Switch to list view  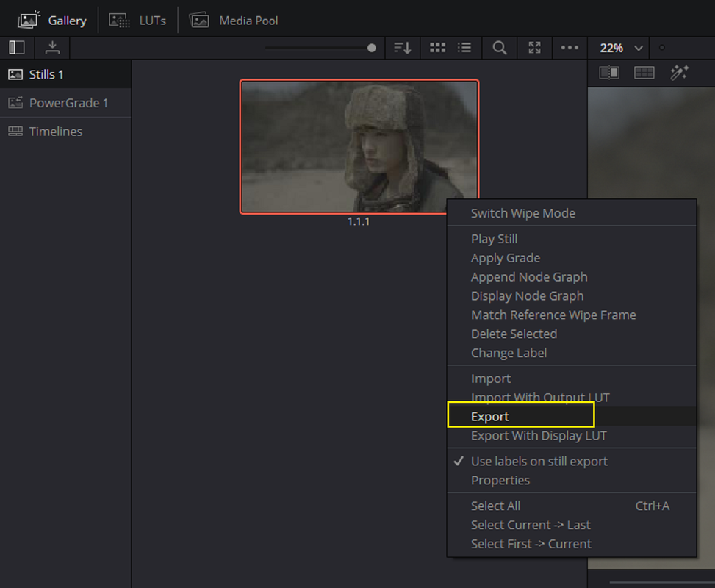point(464,48)
